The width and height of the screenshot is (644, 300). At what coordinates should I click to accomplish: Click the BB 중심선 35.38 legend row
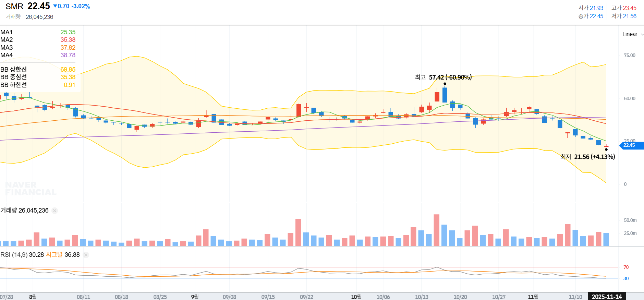point(38,77)
